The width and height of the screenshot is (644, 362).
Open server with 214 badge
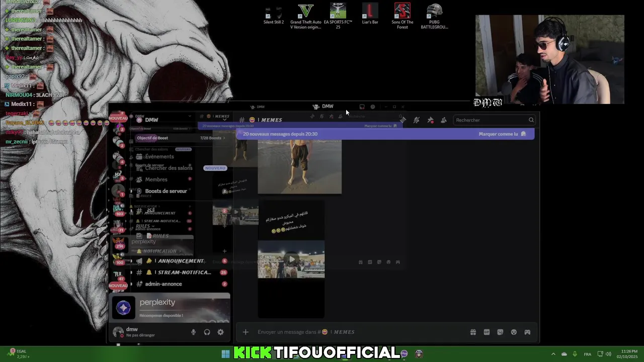118,243
